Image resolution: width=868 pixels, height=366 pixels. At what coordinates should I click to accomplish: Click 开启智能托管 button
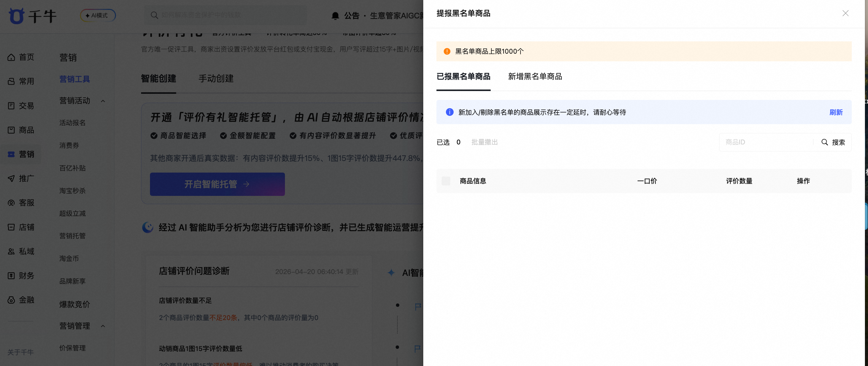tap(217, 184)
